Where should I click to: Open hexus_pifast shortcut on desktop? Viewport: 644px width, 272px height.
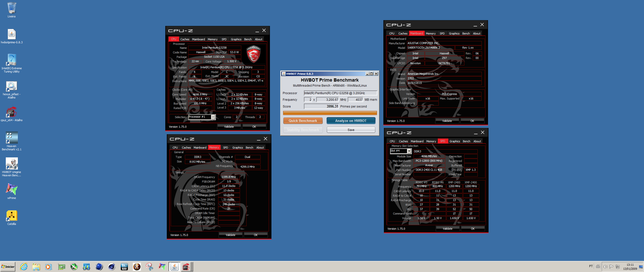[12, 90]
